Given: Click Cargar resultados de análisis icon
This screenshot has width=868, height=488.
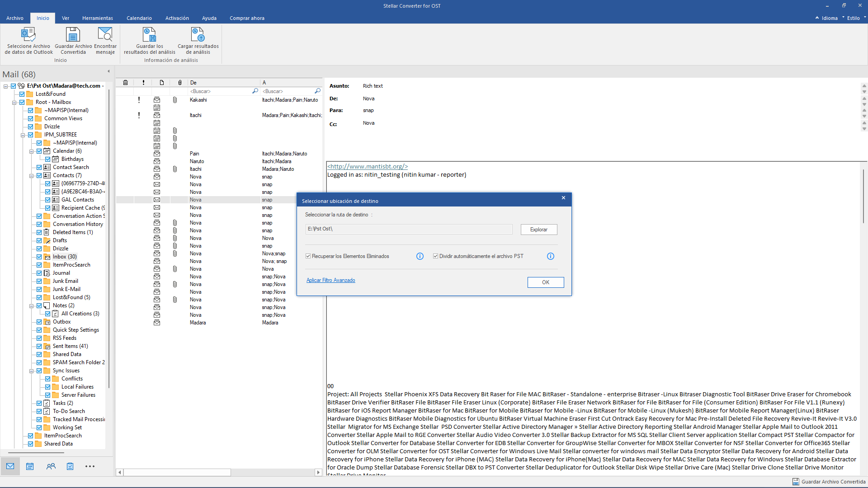Looking at the screenshot, I should point(198,35).
